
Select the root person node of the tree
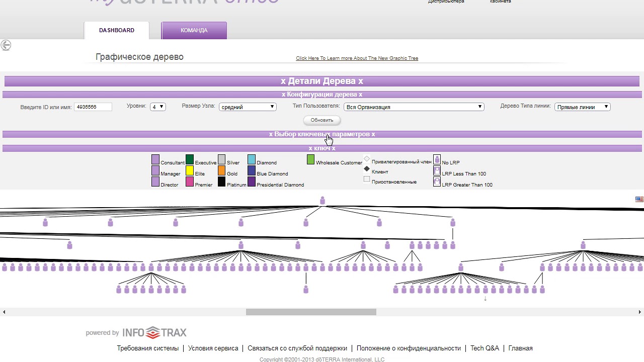(x=323, y=201)
